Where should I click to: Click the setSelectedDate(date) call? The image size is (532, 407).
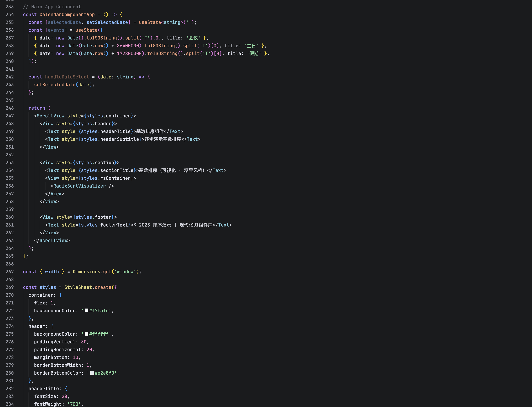(x=55, y=84)
